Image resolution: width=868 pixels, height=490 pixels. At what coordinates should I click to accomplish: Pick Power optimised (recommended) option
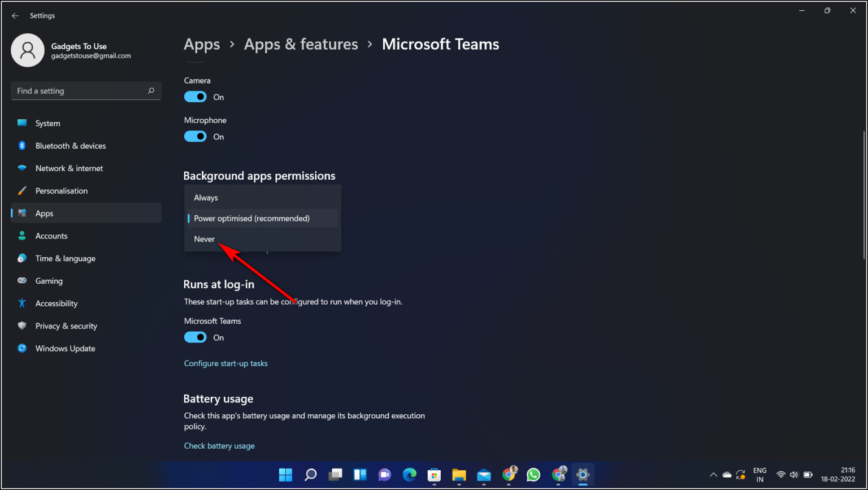coord(251,218)
